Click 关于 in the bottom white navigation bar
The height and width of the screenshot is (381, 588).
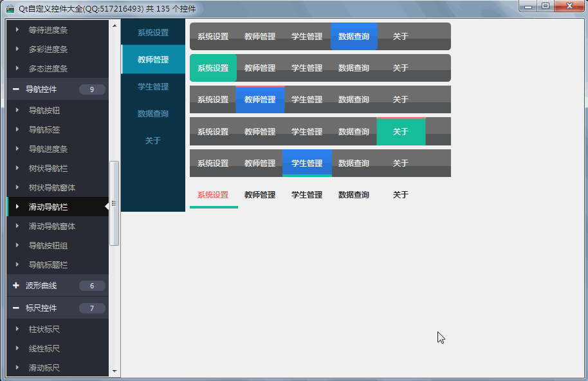coord(400,195)
